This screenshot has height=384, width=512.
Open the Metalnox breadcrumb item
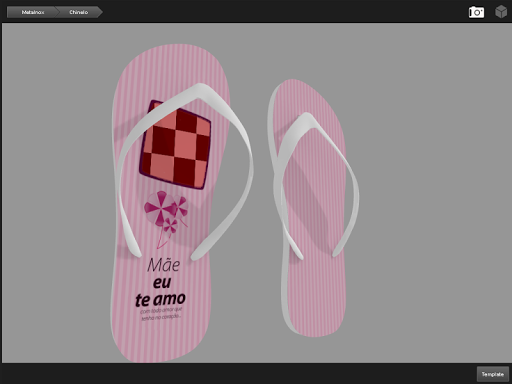coord(33,12)
